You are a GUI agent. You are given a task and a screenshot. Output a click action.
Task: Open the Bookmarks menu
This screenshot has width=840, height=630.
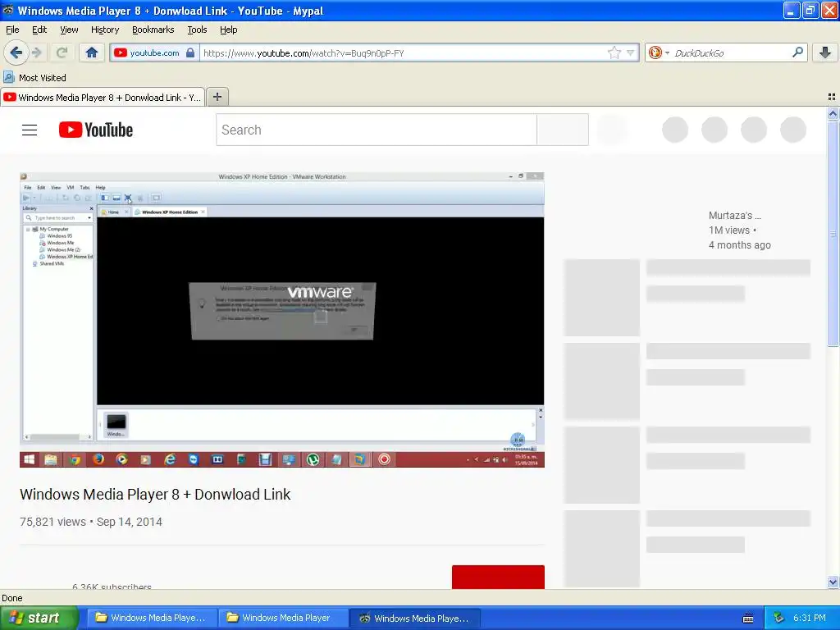click(153, 30)
